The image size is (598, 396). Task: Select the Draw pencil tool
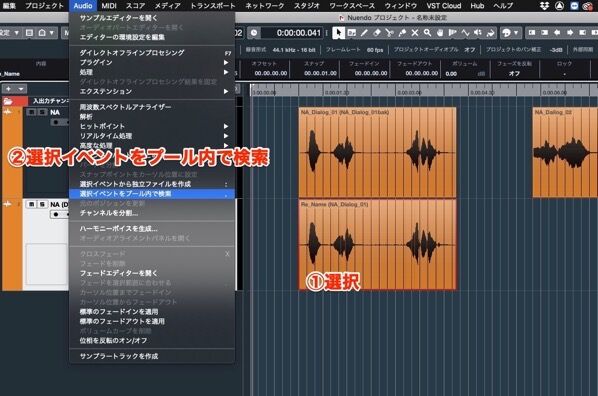pos(364,33)
